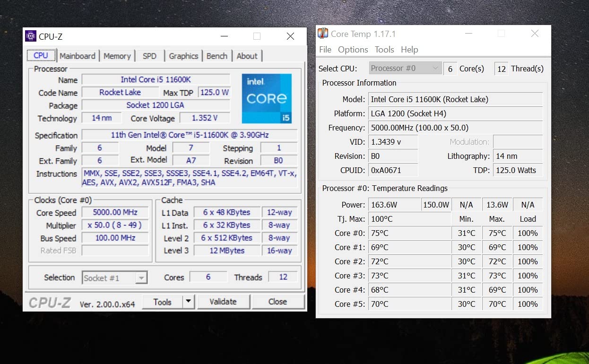The width and height of the screenshot is (589, 364).
Task: Select the CPU tab in CPU-Z
Action: (x=41, y=55)
